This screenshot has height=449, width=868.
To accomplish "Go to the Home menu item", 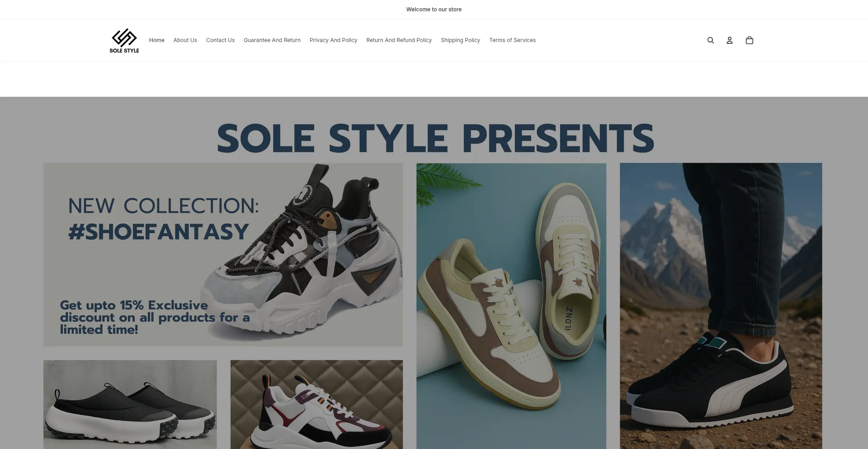I will (x=157, y=40).
